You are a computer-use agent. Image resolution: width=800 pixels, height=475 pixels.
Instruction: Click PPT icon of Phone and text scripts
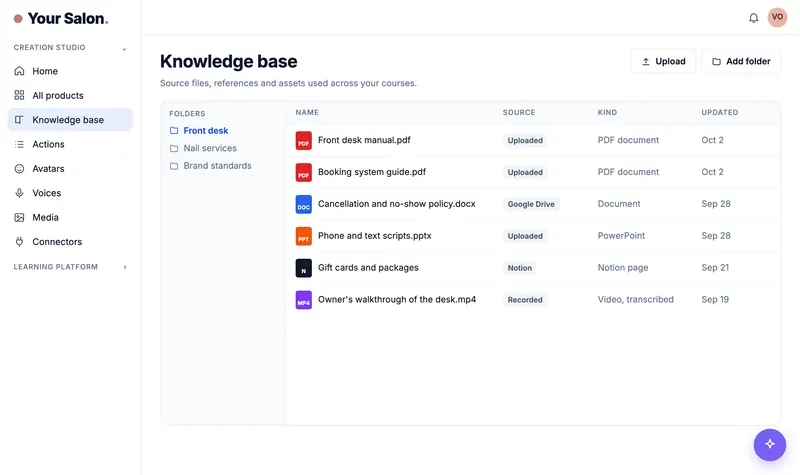click(x=304, y=236)
